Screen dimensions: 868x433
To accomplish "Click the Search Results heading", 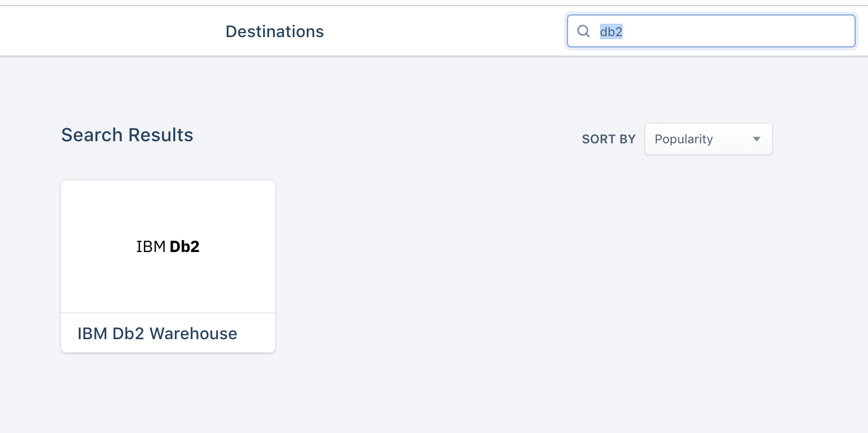I will pyautogui.click(x=127, y=135).
